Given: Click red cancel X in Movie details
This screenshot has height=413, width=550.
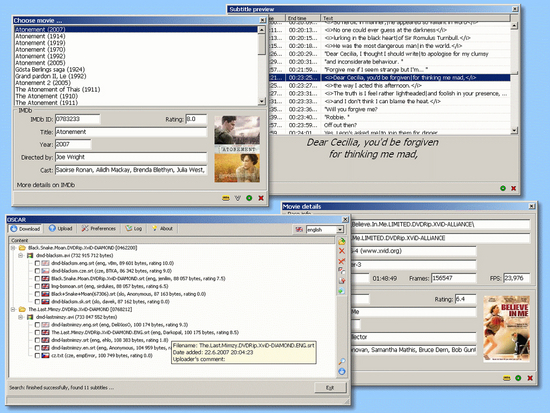Looking at the screenshot, I should click(530, 378).
